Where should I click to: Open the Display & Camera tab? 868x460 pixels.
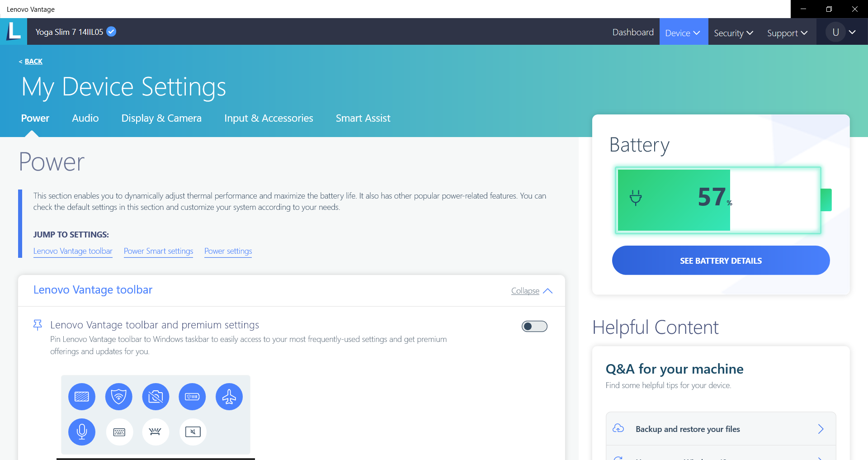click(161, 118)
